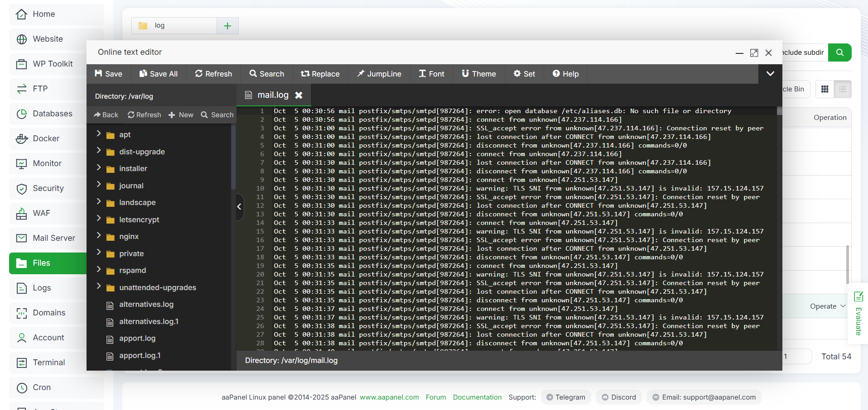
Task: Open the JumpLine tool
Action: [379, 74]
